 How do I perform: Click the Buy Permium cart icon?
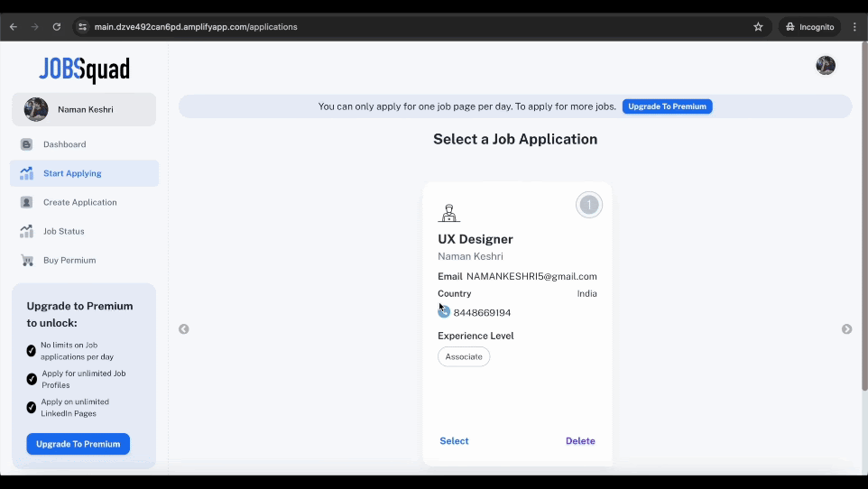click(x=26, y=260)
